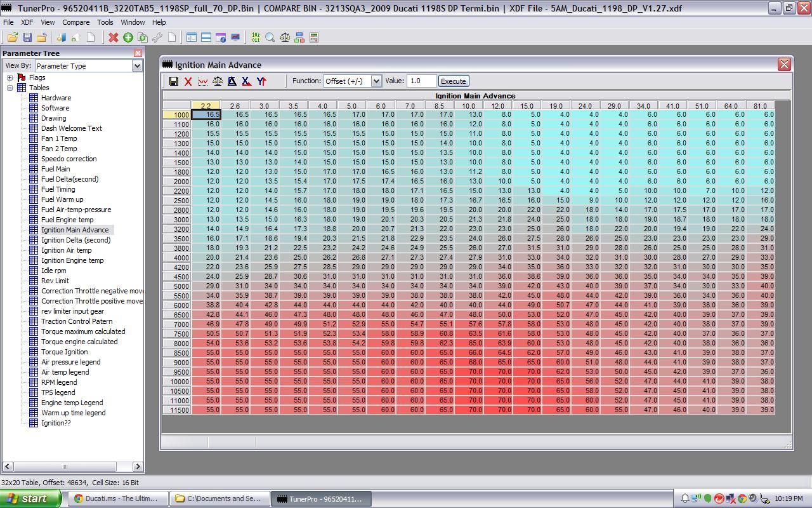Click the wrench edit-item toolbar icon
Screen dimensions: 812x508
coord(157,37)
